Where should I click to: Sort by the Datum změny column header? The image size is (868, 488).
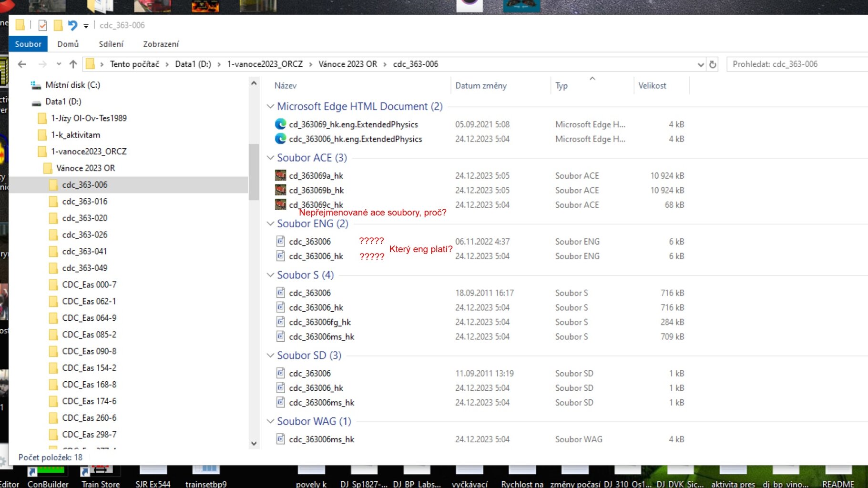(x=480, y=86)
